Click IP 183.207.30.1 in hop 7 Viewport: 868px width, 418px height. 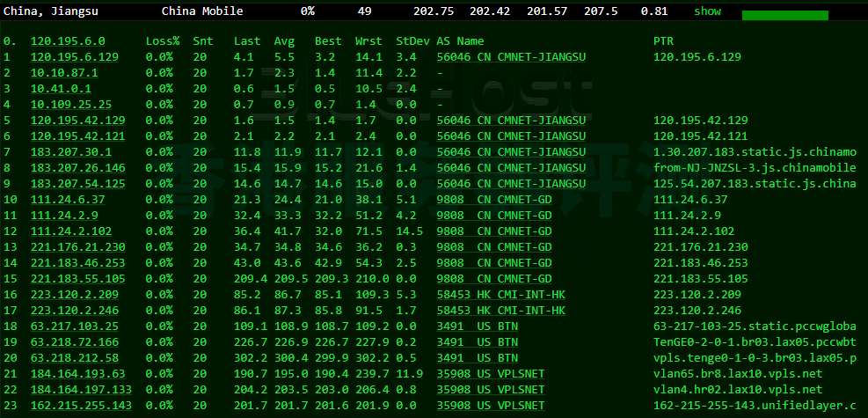pyautogui.click(x=71, y=152)
